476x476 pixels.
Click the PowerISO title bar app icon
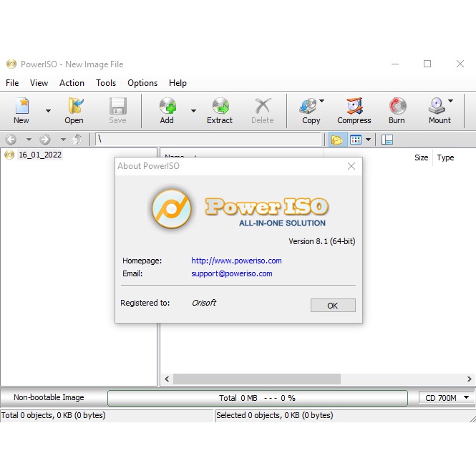(x=11, y=64)
